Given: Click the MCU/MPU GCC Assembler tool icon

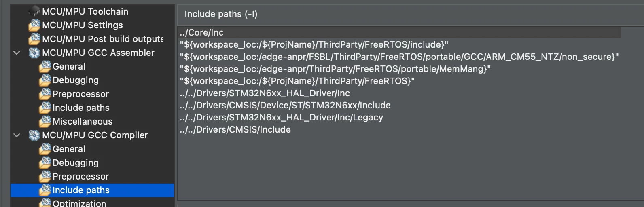Looking at the screenshot, I should [x=34, y=53].
